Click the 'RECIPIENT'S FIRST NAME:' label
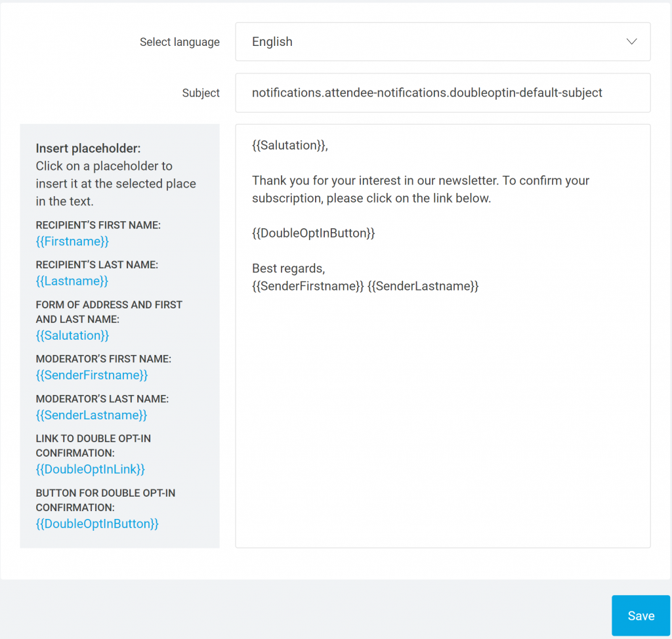672x639 pixels. tap(98, 225)
